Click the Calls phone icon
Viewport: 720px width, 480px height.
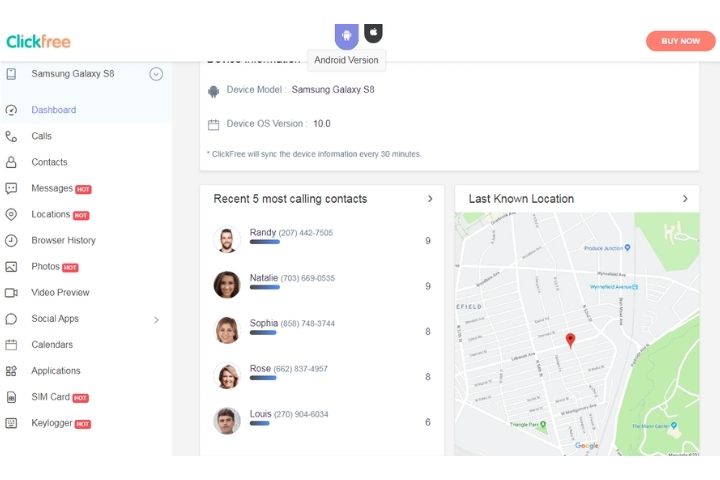click(11, 136)
